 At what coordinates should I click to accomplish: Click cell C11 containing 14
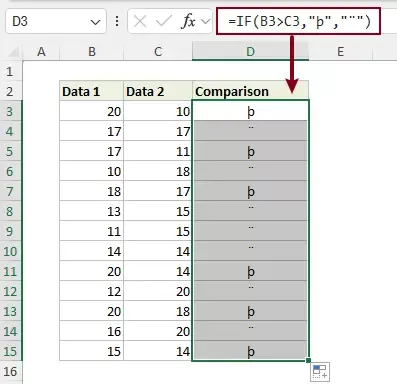(x=158, y=271)
